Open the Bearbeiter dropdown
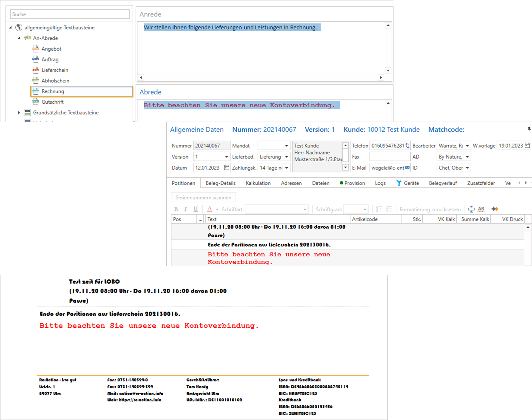The height and width of the screenshot is (420, 532). pos(467,146)
